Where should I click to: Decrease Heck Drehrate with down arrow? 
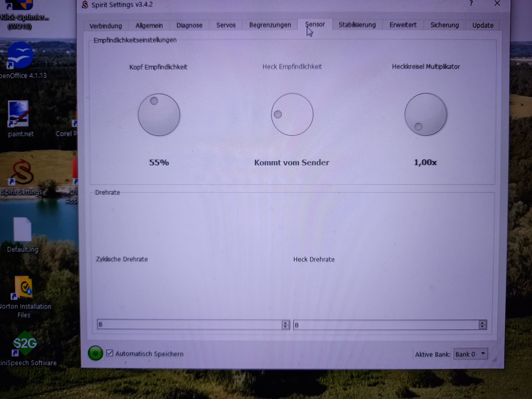[x=482, y=327]
